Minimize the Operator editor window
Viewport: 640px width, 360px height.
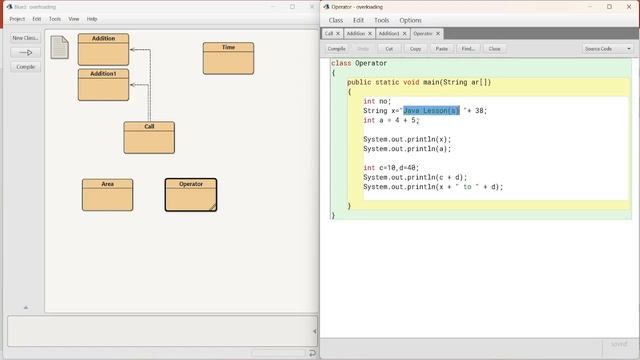pos(590,7)
